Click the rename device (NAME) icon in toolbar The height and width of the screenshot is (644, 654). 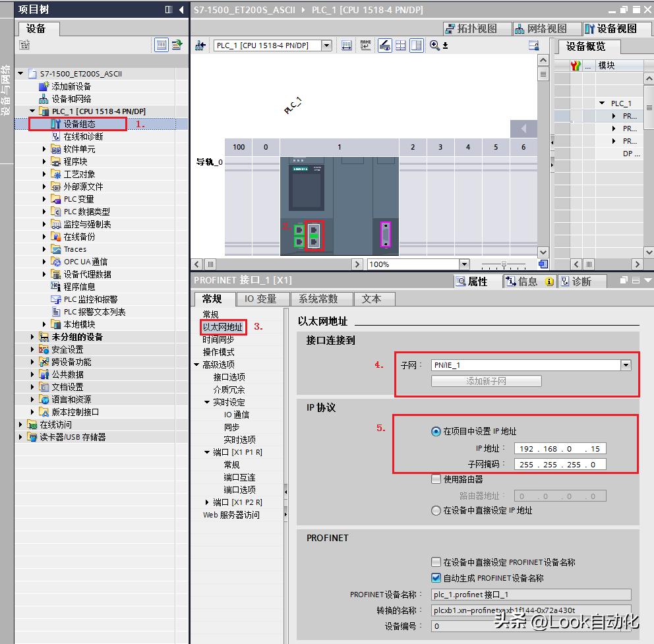(365, 45)
